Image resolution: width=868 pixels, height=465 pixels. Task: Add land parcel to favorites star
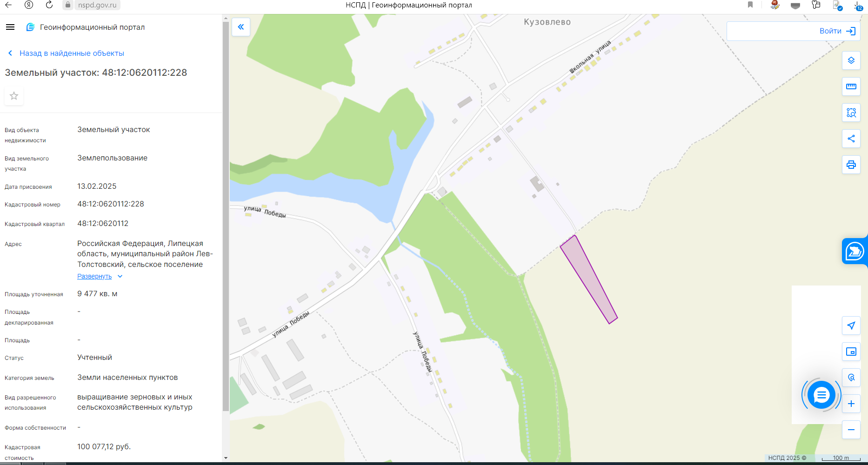click(14, 96)
